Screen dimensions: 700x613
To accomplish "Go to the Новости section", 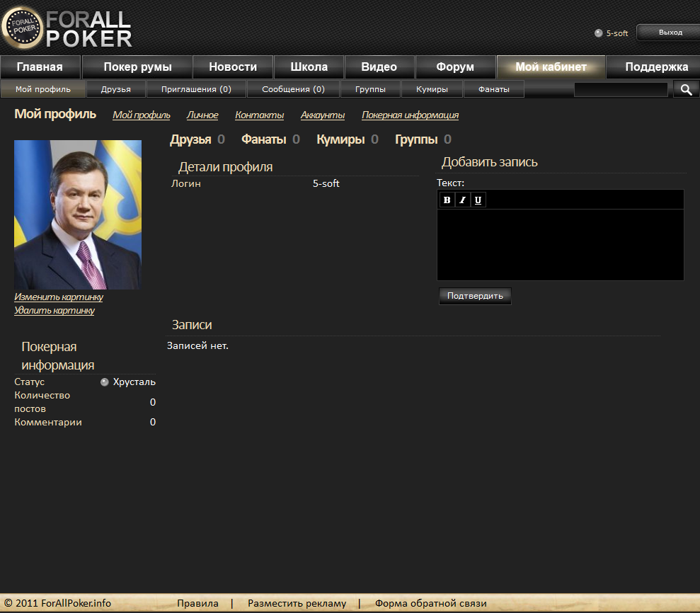I will point(233,67).
